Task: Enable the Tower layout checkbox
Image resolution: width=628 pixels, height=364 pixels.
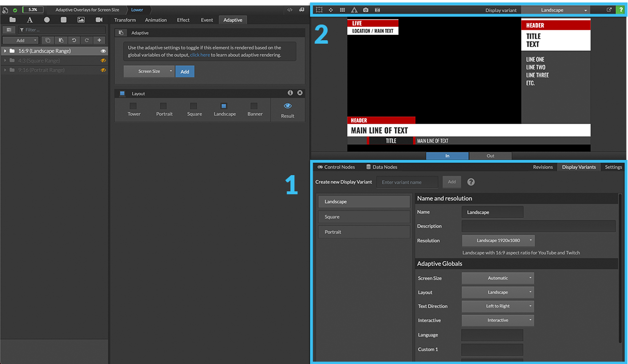Action: point(133,106)
